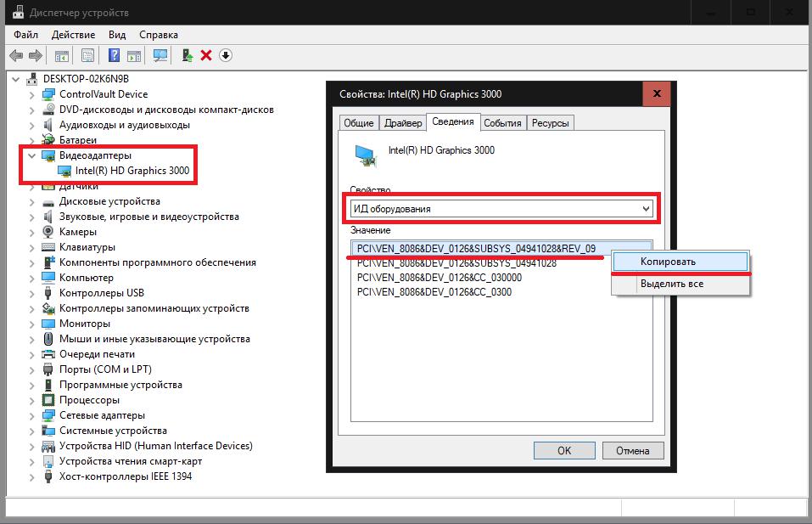The image size is (812, 524).
Task: Click the blue Help question-mark toolbar icon
Action: point(114,55)
